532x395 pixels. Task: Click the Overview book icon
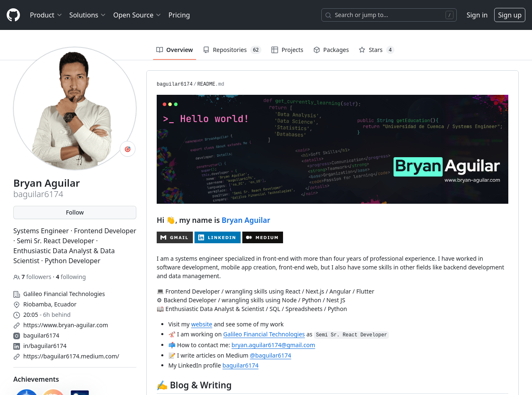pyautogui.click(x=160, y=50)
